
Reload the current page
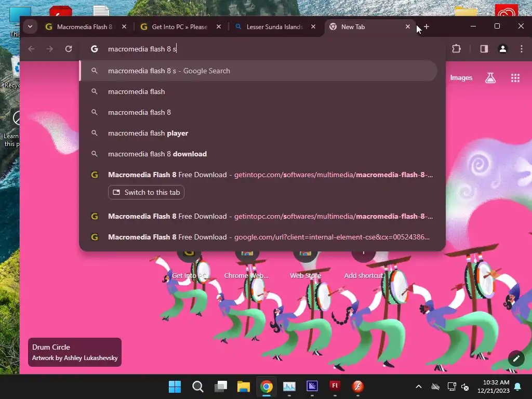[x=69, y=49]
